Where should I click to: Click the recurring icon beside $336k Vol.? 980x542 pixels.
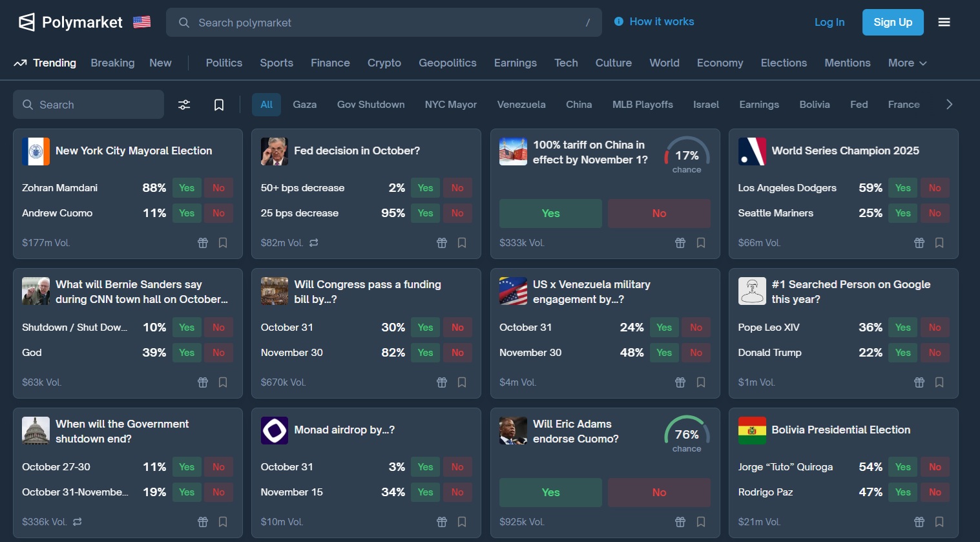[78, 522]
